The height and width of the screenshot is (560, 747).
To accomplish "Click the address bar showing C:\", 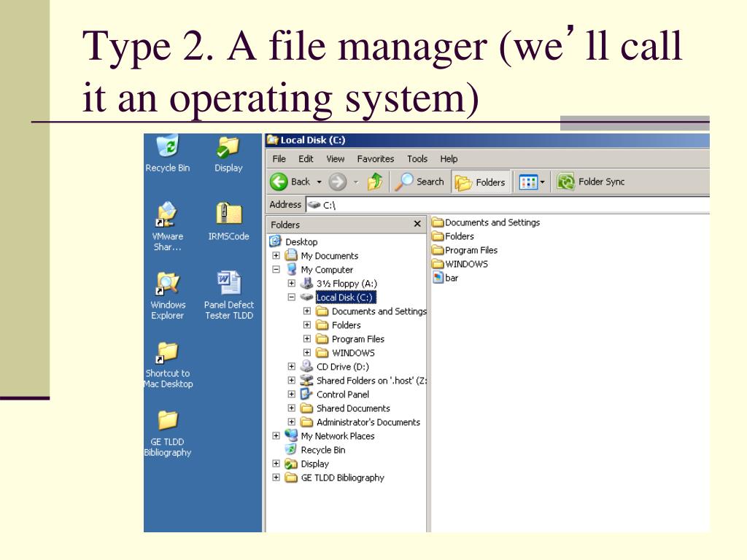I will click(508, 205).
